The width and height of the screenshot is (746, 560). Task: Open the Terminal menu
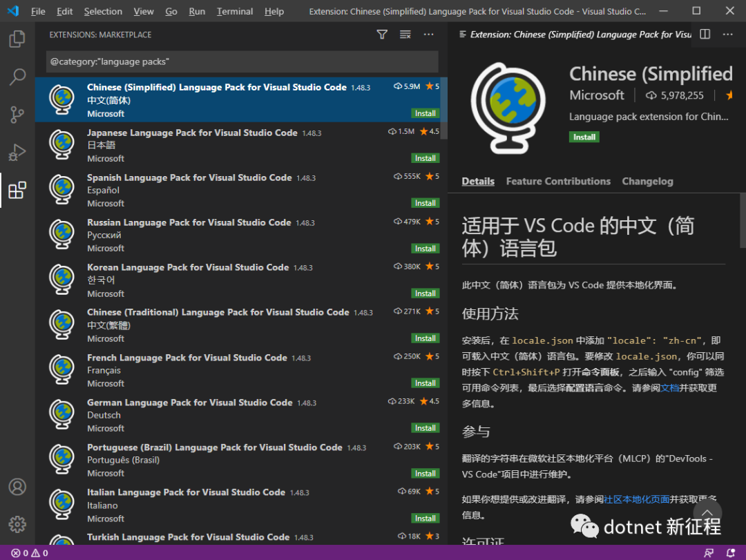(x=235, y=11)
